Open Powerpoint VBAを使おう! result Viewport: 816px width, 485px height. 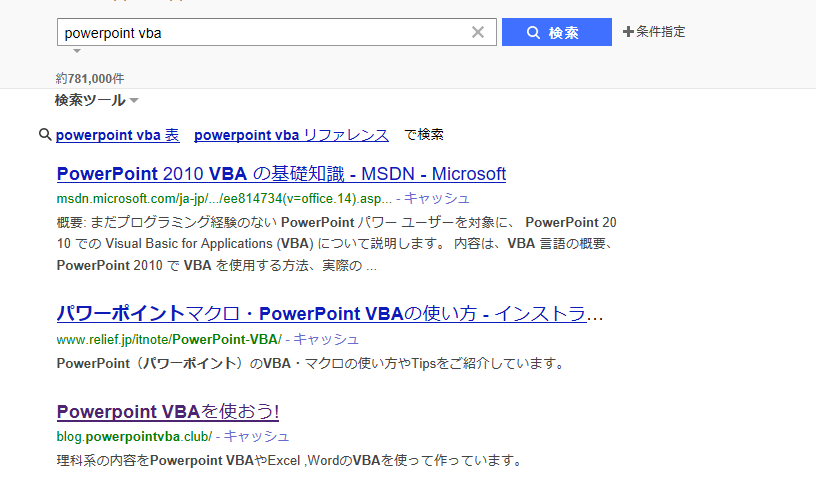[x=168, y=412]
